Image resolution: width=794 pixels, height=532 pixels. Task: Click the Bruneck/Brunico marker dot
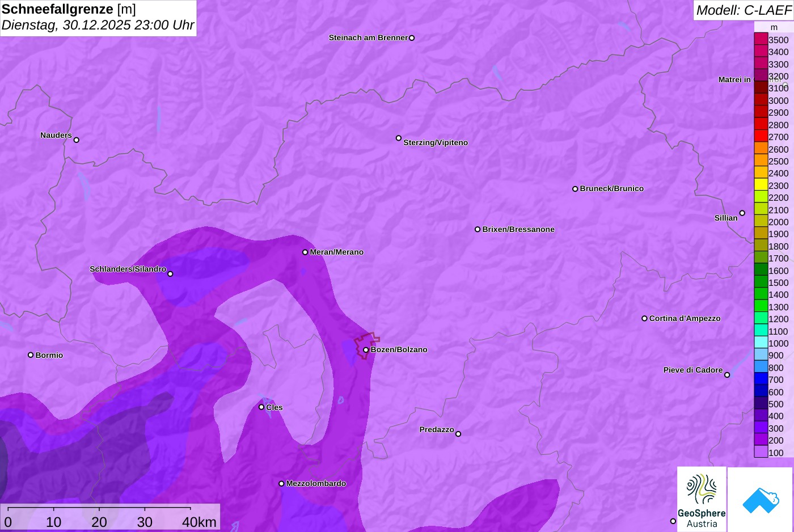pos(575,189)
